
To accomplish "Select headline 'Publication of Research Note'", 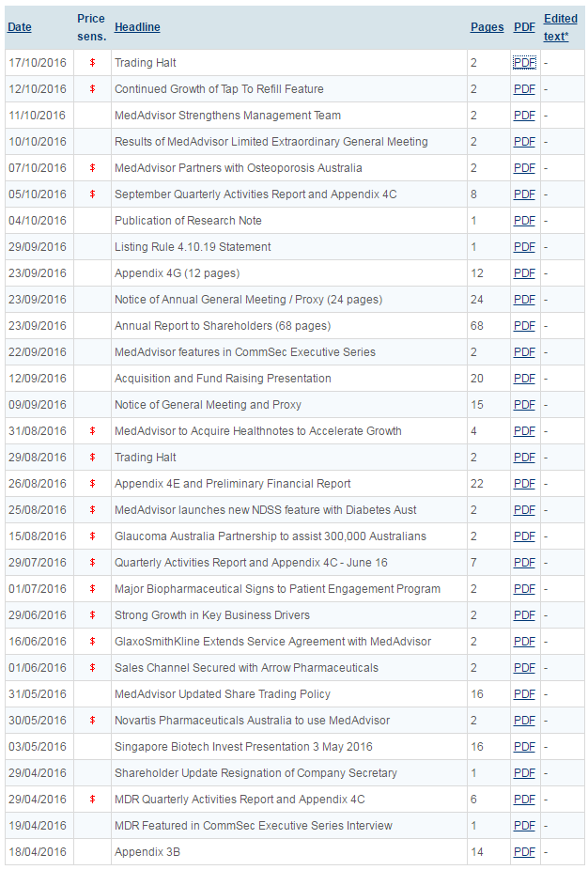I will [x=188, y=220].
